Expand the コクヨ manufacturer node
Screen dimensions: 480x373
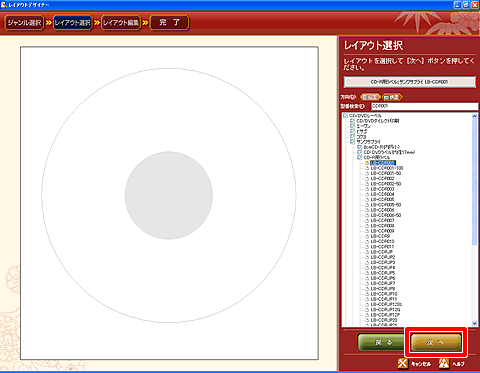tap(352, 137)
